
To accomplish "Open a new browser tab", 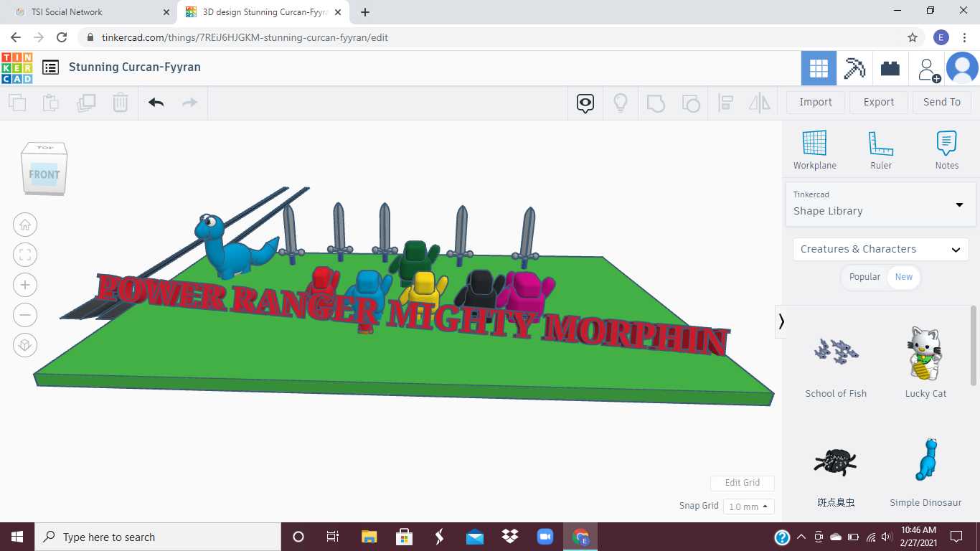I will coord(365,12).
